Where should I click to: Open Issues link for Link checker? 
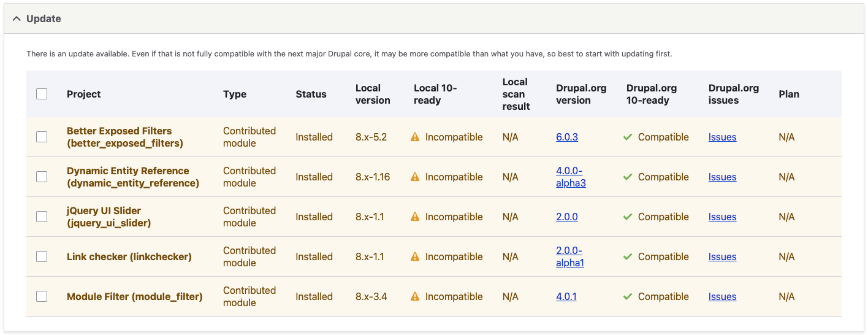pyautogui.click(x=722, y=256)
